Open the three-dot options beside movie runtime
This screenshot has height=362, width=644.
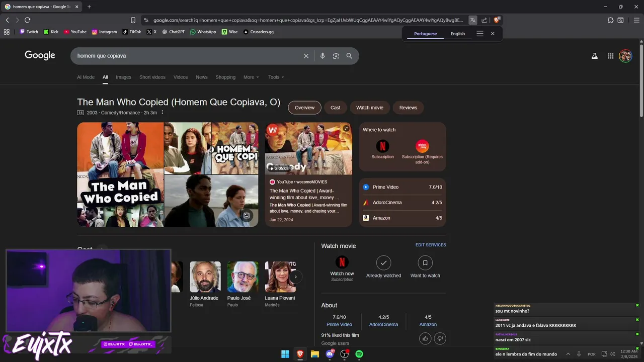162,113
